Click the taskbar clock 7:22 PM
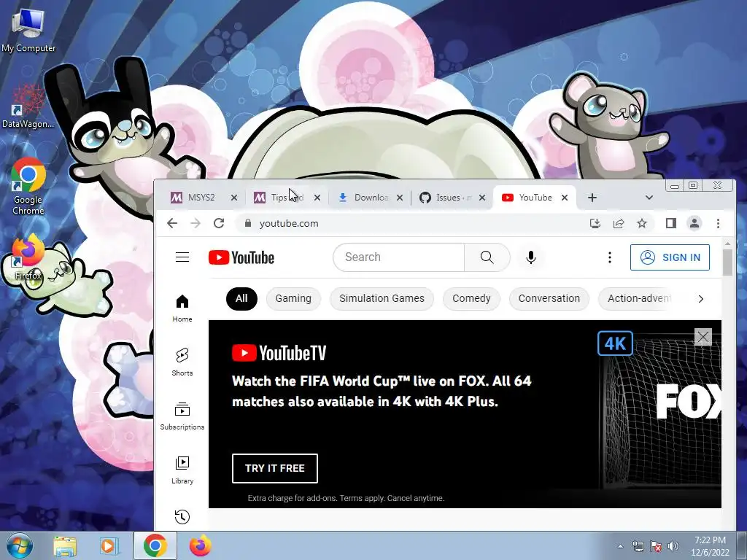Image resolution: width=747 pixels, height=560 pixels. pyautogui.click(x=710, y=540)
